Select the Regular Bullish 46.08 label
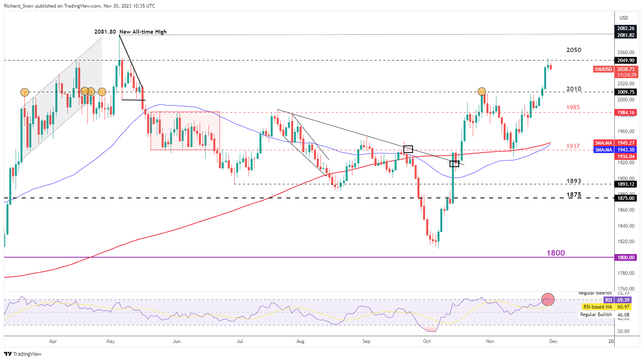 [605, 315]
